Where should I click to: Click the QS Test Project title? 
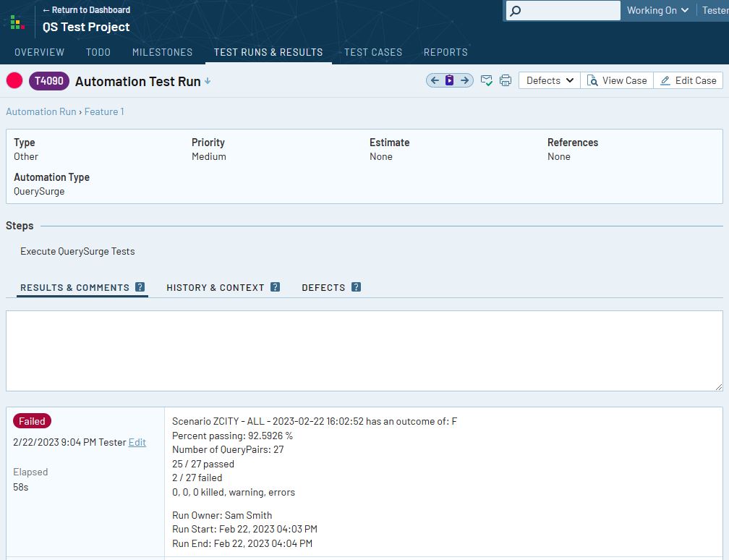[86, 27]
